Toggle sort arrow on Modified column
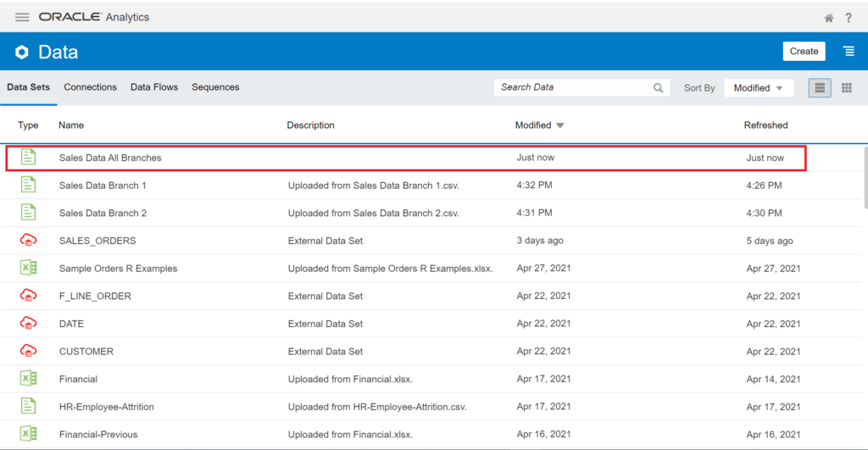868x450 pixels. pyautogui.click(x=560, y=125)
